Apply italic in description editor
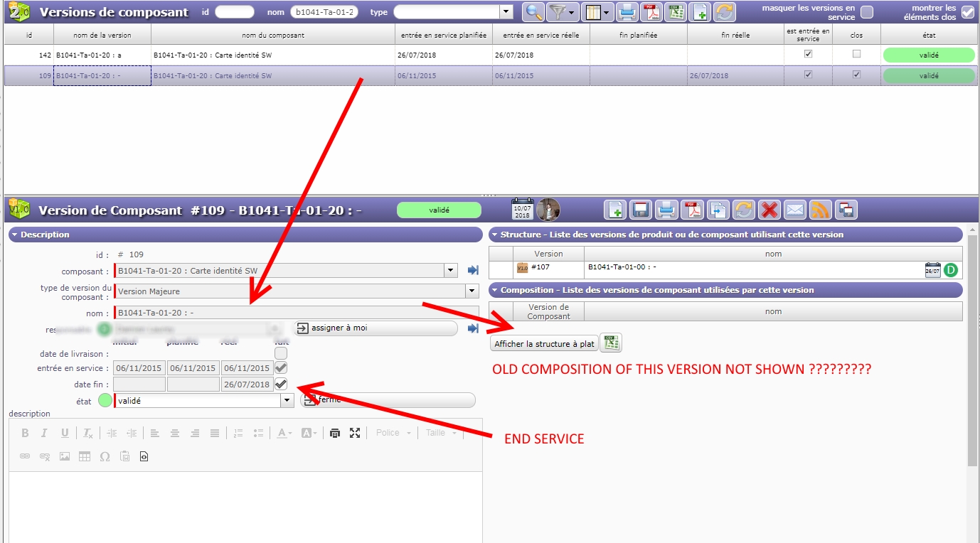The height and width of the screenshot is (543, 980). click(x=44, y=433)
